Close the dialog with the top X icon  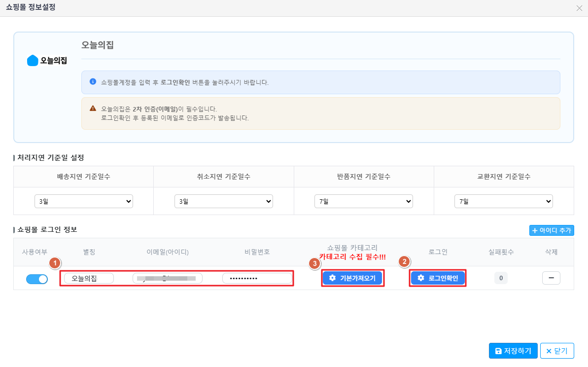tap(579, 8)
